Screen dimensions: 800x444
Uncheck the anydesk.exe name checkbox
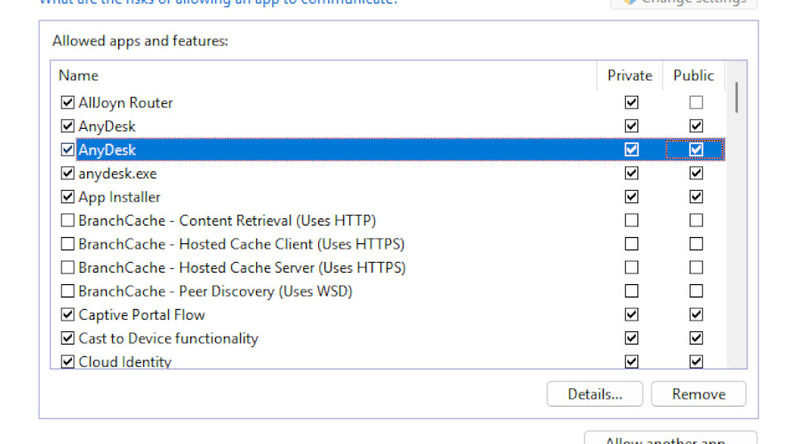click(x=67, y=173)
